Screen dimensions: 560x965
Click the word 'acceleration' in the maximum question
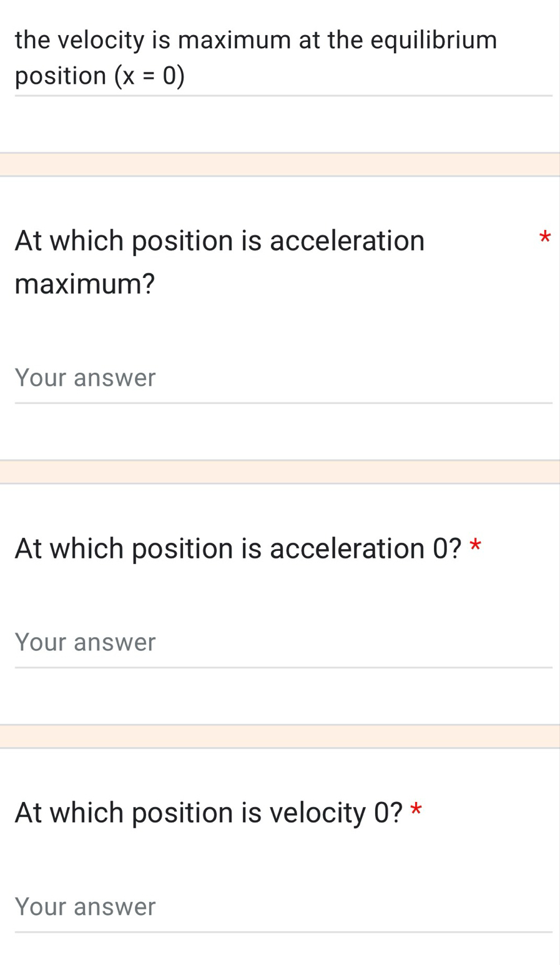pos(346,240)
